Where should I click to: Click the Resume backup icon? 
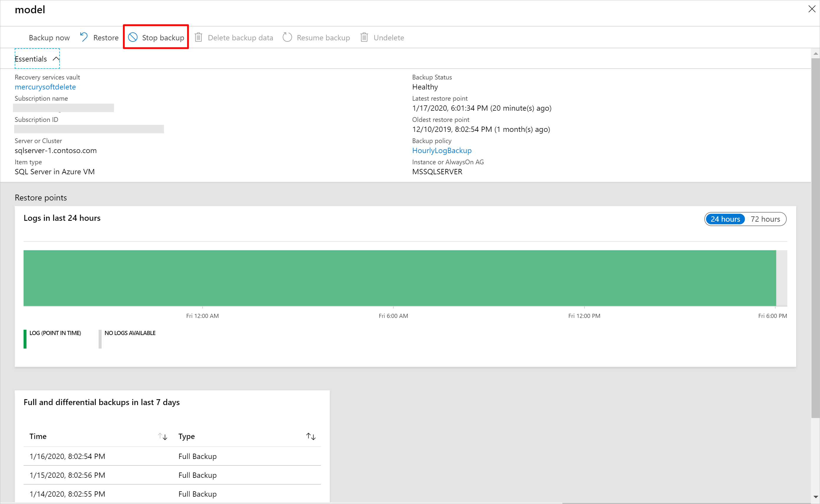click(x=288, y=37)
